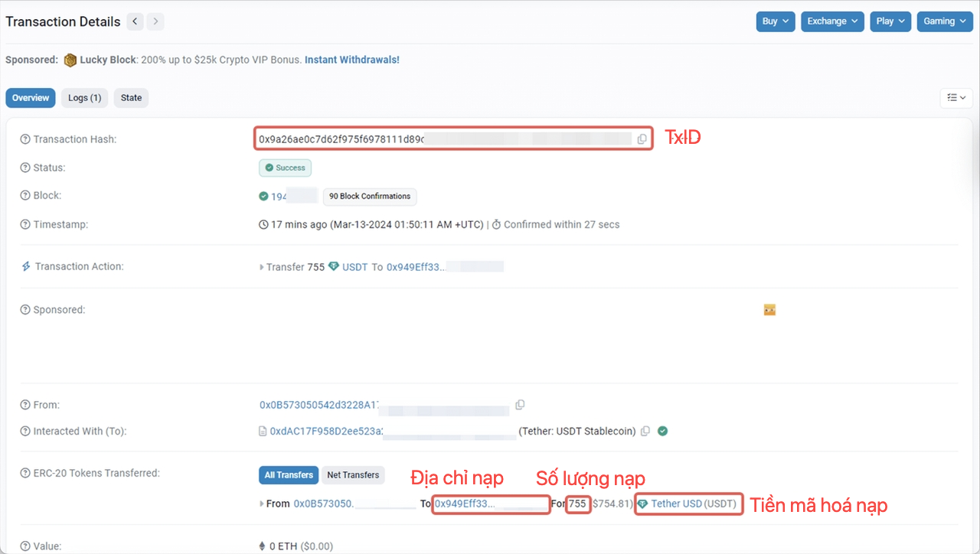Viewport: 980px width, 554px height.
Task: Click the Success status badge
Action: click(x=285, y=168)
